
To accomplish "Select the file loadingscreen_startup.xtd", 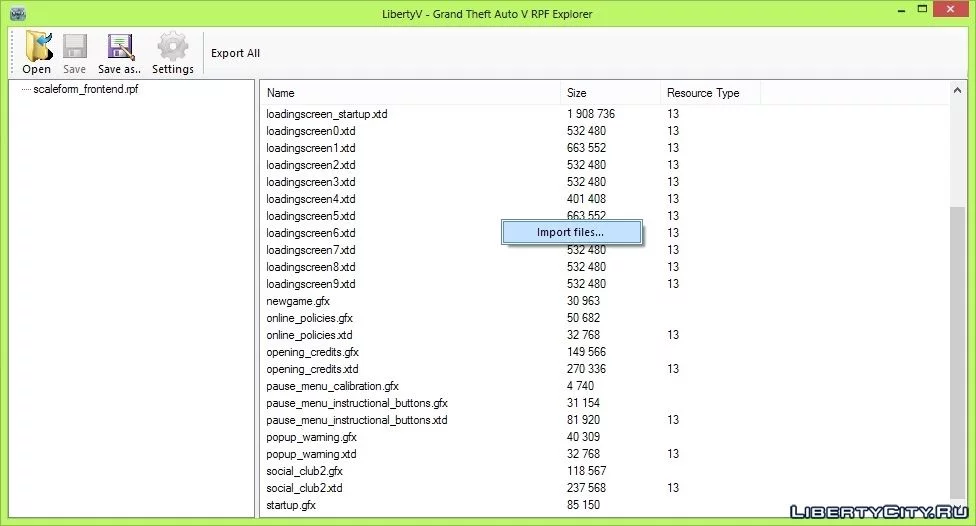I will [x=326, y=114].
